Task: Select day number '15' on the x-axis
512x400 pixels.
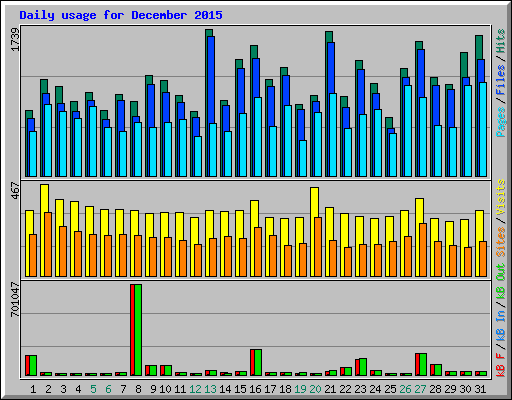Action: tap(240, 389)
